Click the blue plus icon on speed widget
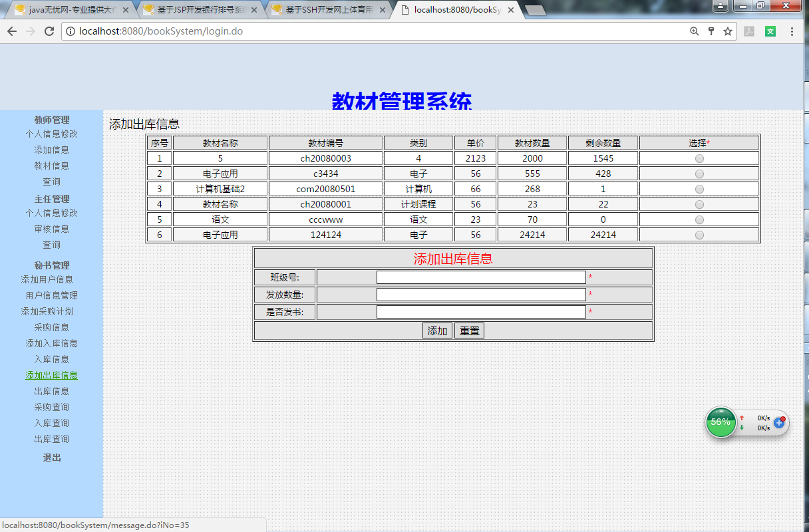The image size is (809, 532). (x=779, y=422)
